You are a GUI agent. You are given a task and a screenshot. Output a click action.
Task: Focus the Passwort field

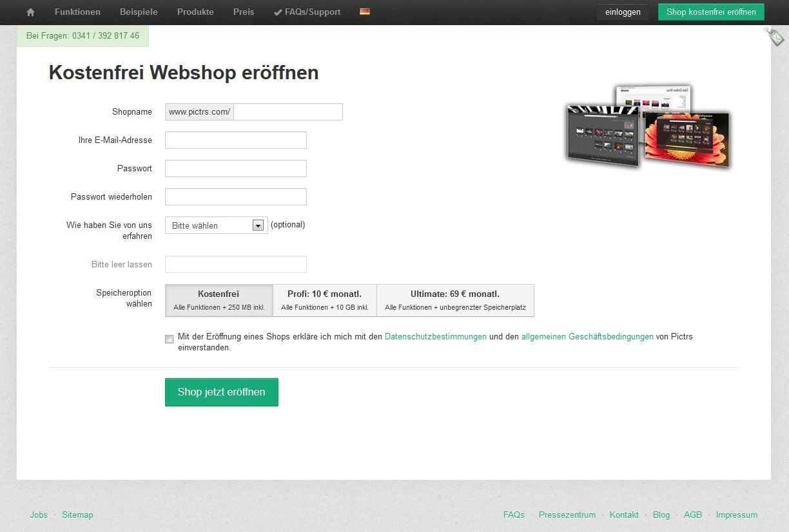click(x=236, y=169)
